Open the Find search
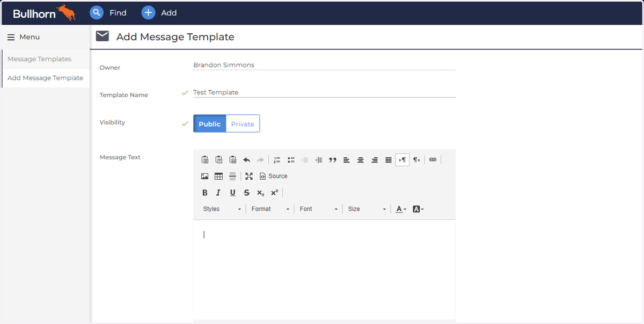This screenshot has height=324, width=644. pos(108,12)
